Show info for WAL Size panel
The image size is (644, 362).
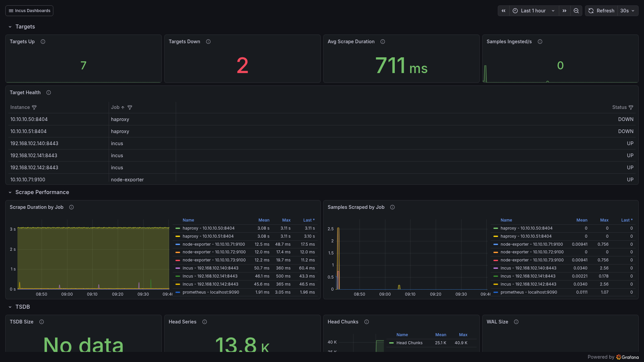click(516, 322)
